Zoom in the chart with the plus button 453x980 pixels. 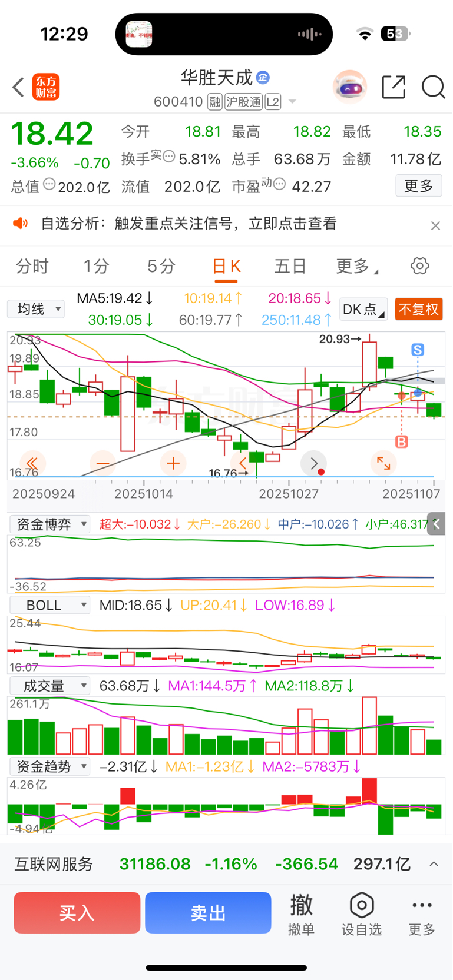coord(173,463)
